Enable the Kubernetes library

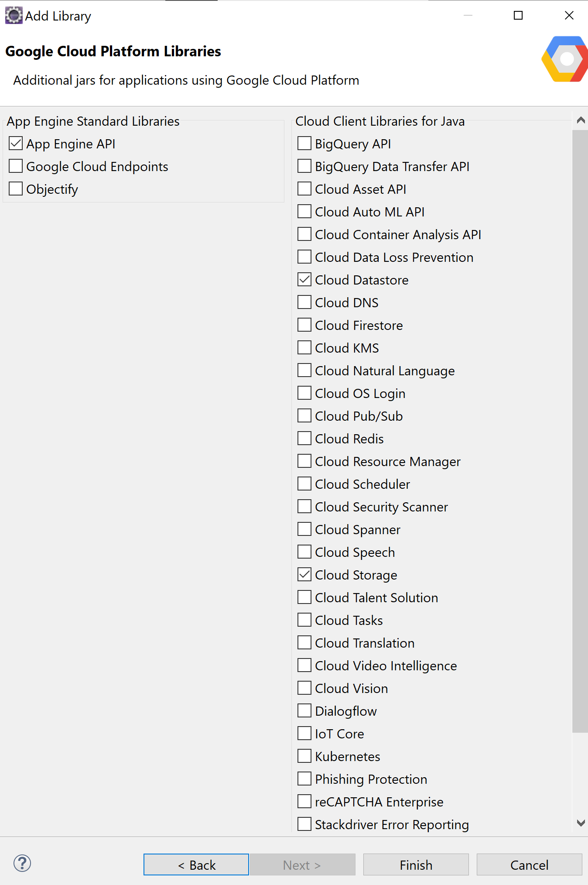tap(304, 756)
